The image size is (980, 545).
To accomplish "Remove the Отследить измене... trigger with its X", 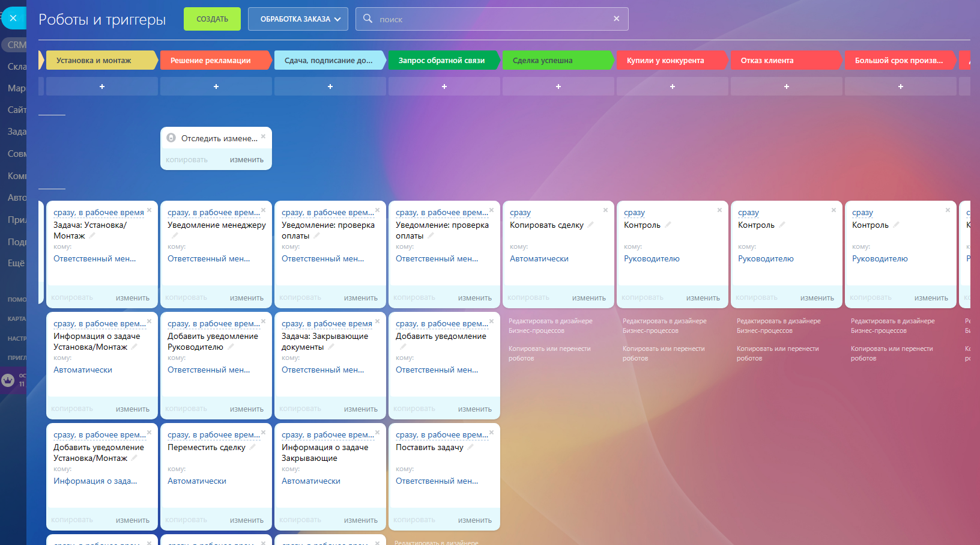I will pos(263,136).
